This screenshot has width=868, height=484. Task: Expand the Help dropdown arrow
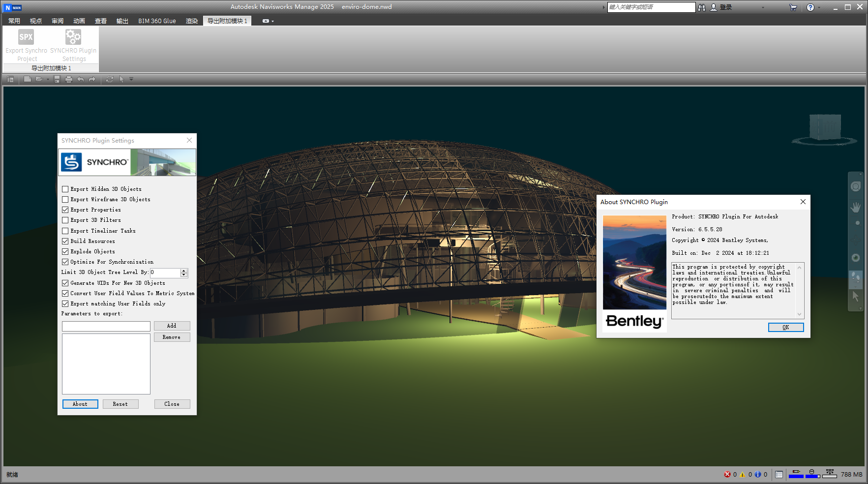click(x=819, y=7)
